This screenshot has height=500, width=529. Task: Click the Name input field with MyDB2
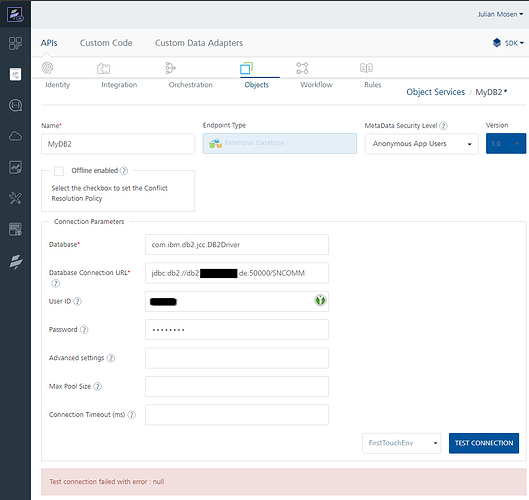pyautogui.click(x=118, y=144)
